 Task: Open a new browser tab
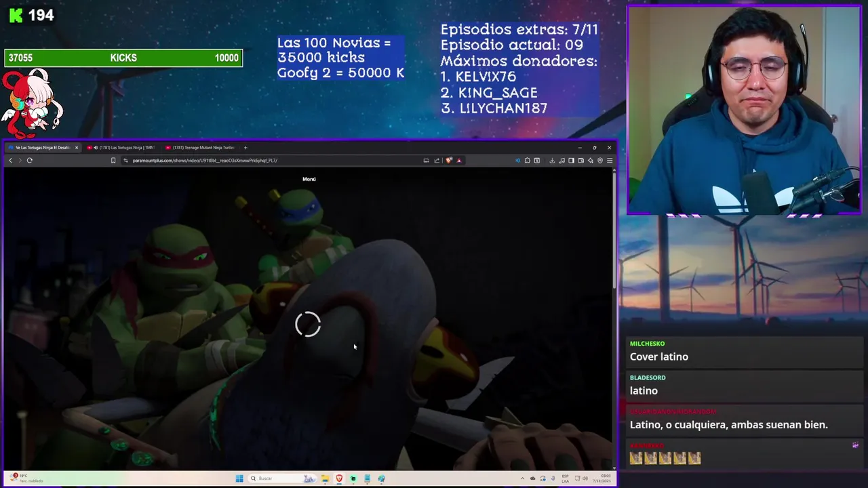[x=245, y=147]
